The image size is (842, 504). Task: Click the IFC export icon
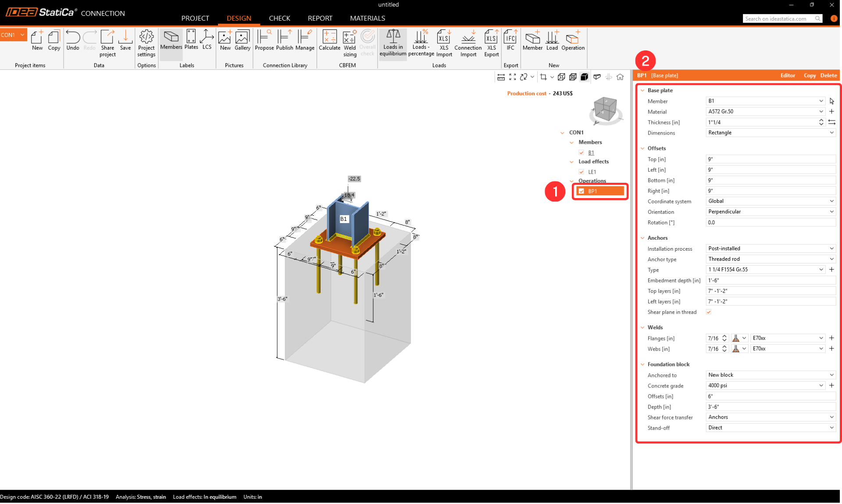(x=510, y=40)
